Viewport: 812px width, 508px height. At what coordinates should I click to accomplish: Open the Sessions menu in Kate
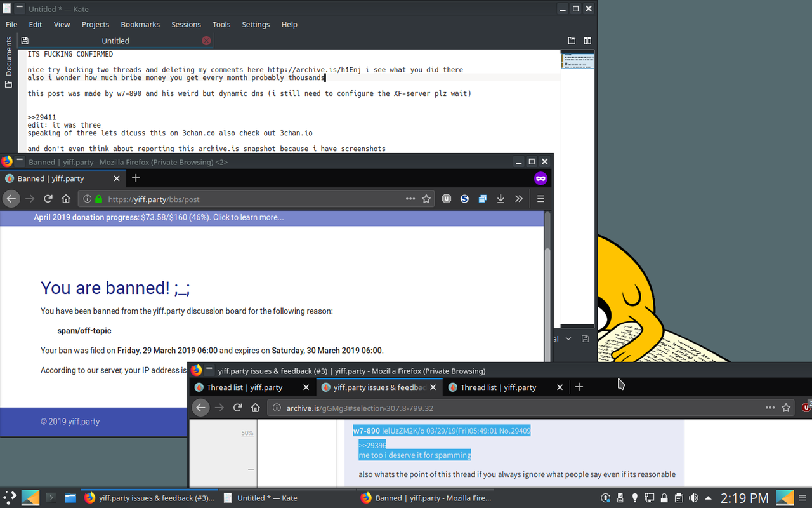(x=186, y=24)
